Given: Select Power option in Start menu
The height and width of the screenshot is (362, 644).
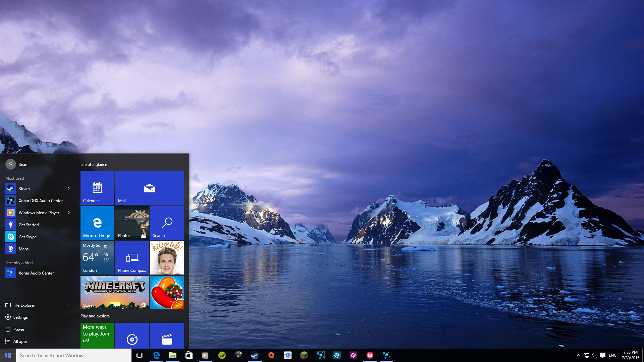Looking at the screenshot, I should [18, 329].
